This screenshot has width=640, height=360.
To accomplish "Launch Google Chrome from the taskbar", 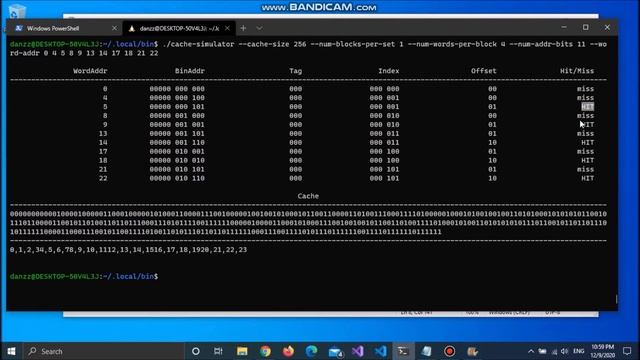I will [265, 351].
